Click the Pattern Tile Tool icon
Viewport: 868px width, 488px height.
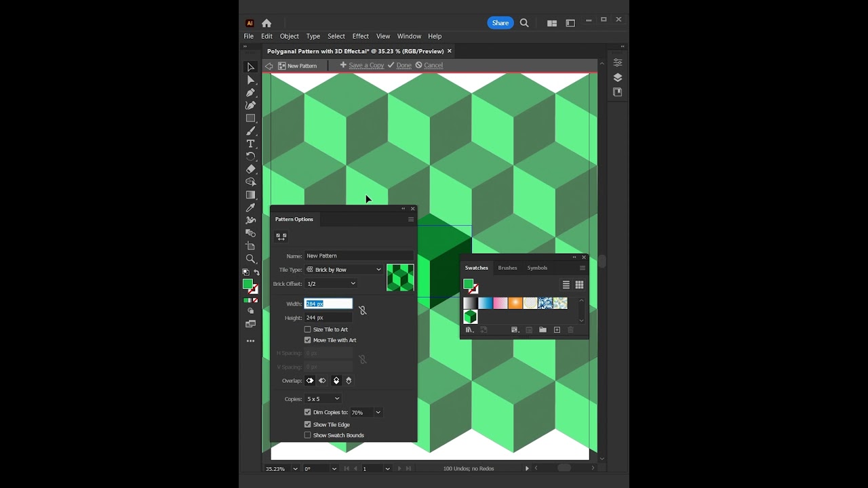tap(281, 237)
